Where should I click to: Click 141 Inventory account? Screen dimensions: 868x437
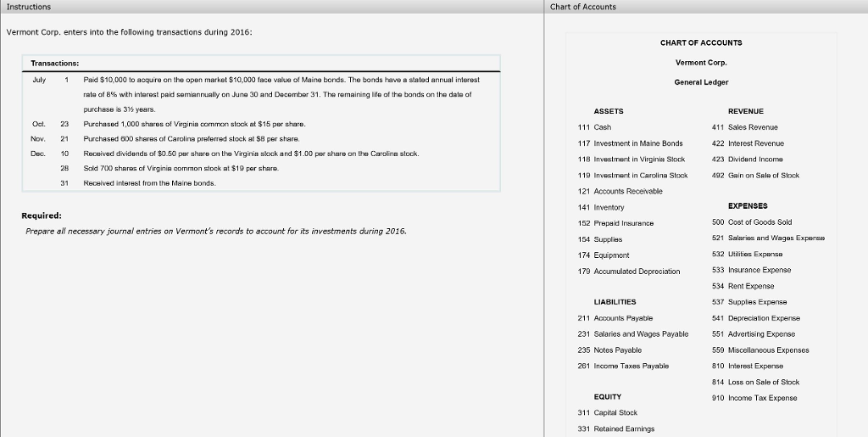pos(601,208)
